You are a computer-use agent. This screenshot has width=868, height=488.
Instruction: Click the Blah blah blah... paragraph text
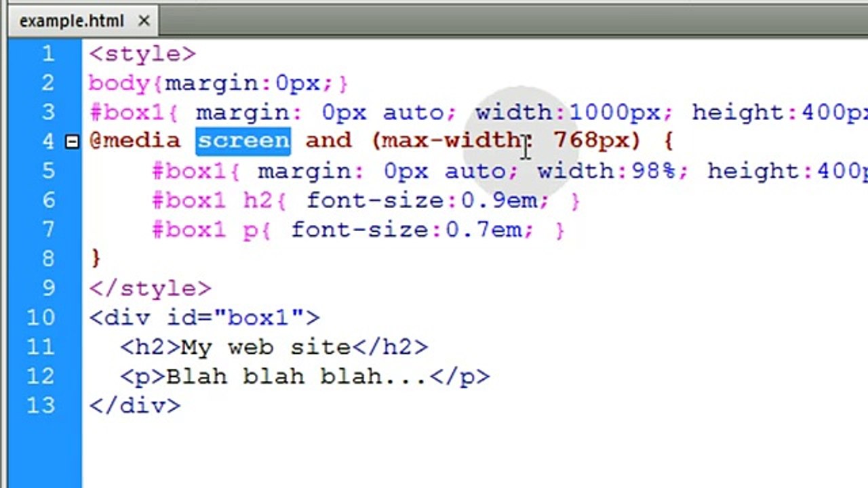click(297, 376)
